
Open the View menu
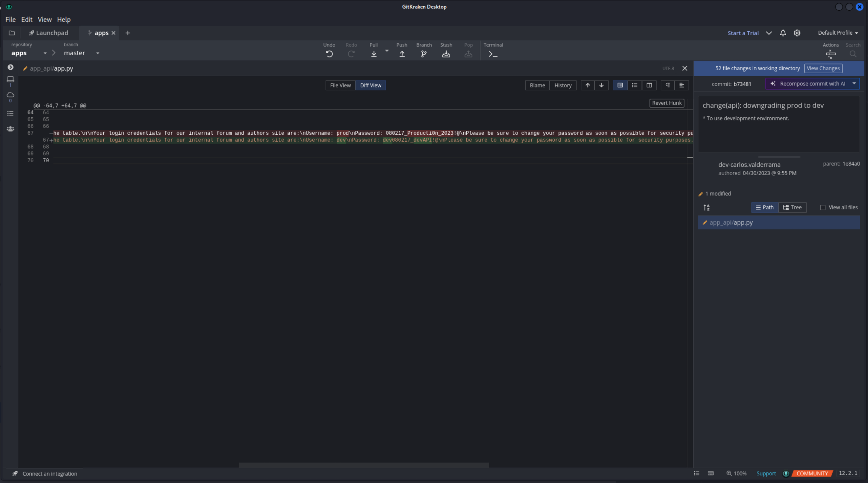[x=45, y=19]
